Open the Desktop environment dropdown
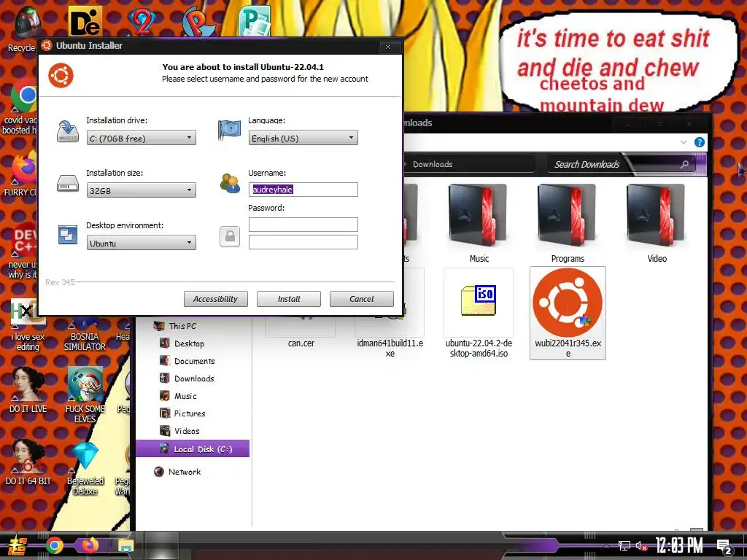This screenshot has height=560, width=747. coord(141,243)
